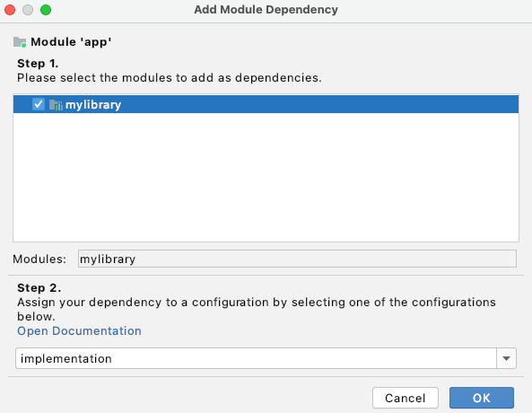Click the gray minimize window button
The width and height of the screenshot is (532, 413).
[28, 10]
